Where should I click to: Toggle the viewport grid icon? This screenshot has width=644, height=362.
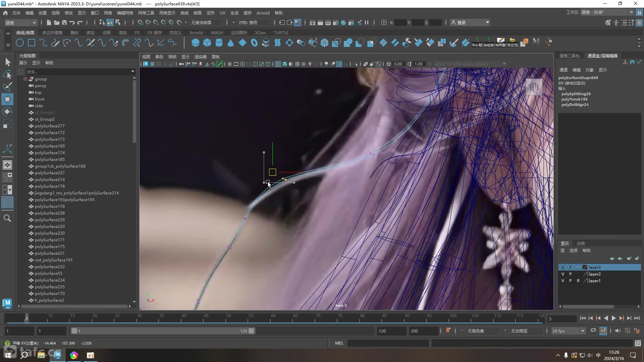pyautogui.click(x=229, y=64)
